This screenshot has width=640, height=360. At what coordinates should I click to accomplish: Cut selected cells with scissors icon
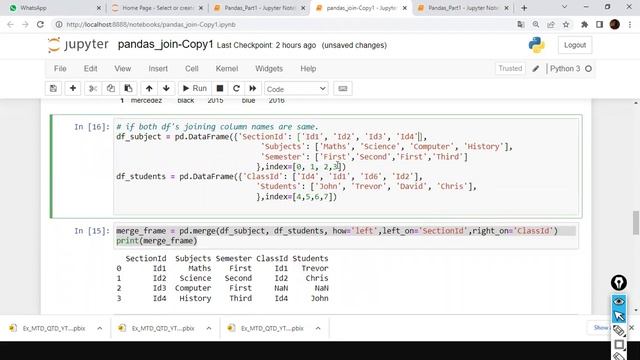pyautogui.click(x=93, y=89)
